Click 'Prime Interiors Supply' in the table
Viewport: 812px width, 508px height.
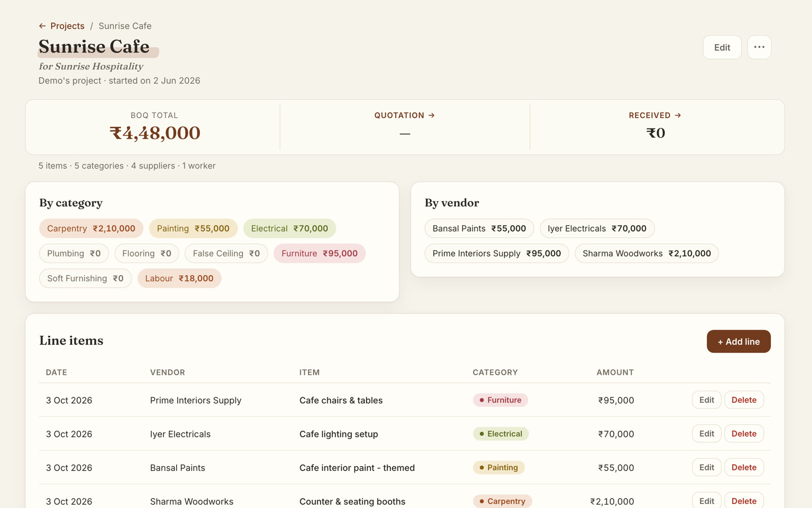[196, 400]
